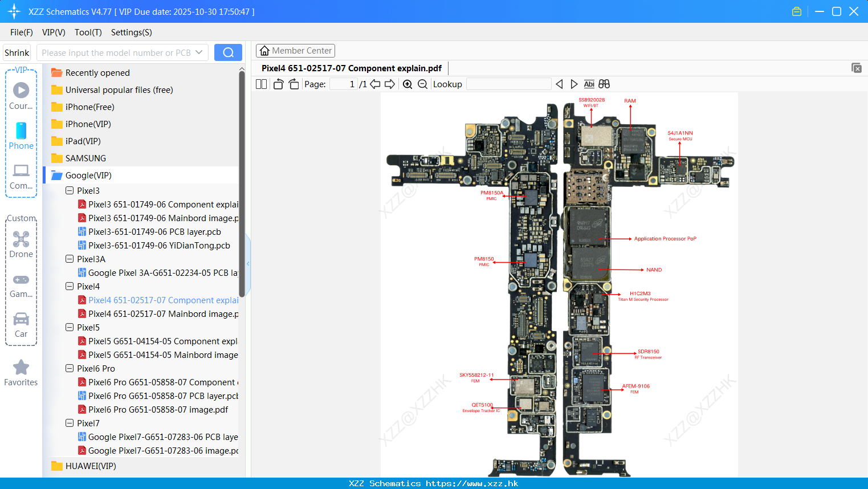The width and height of the screenshot is (868, 489).
Task: Open the Courses sidebar item
Action: [21, 96]
